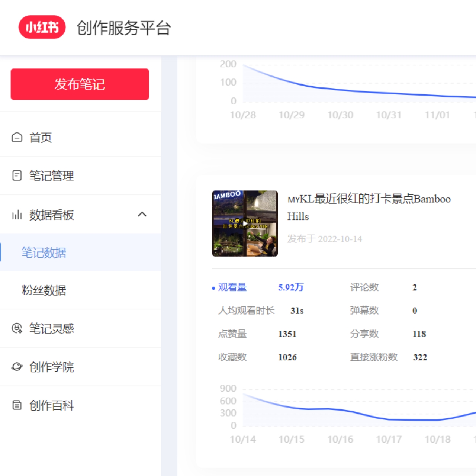The image size is (476, 476).
Task: Click the inspiration icon beside 笔记灵感
Action: coord(17,328)
